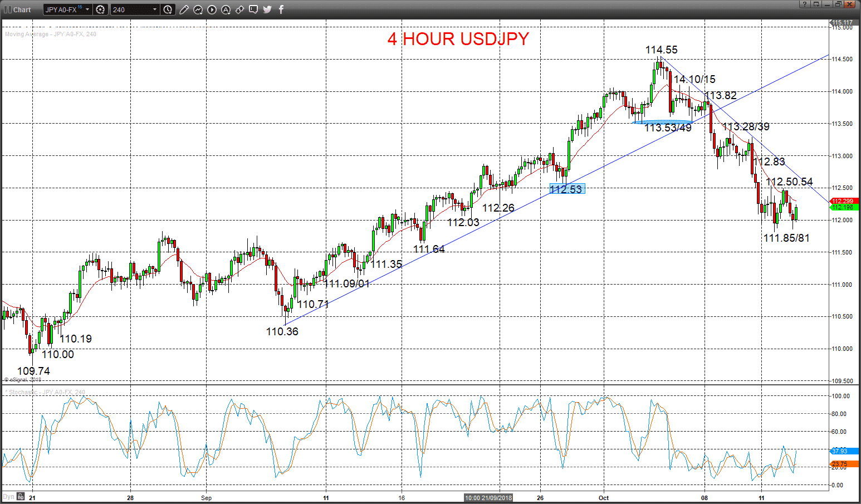This screenshot has height=504, width=861.
Task: Click the Dyn scaling label
Action: point(8,497)
